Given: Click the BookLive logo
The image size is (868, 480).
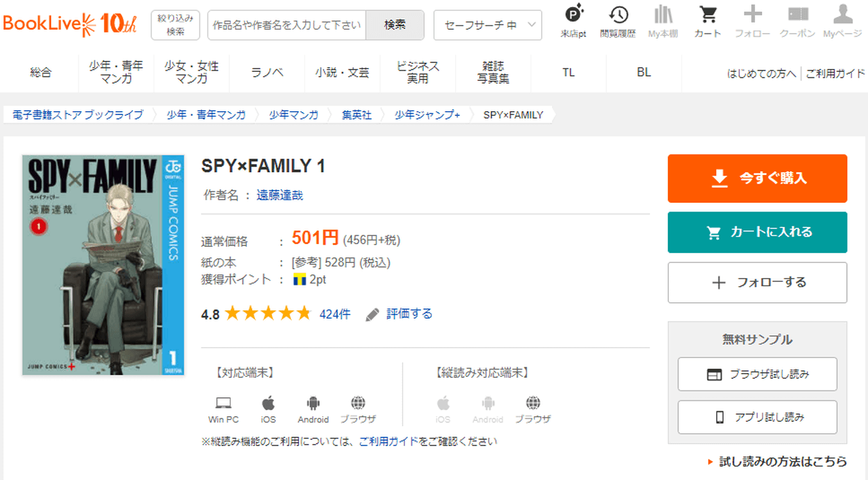Looking at the screenshot, I should coord(70,24).
